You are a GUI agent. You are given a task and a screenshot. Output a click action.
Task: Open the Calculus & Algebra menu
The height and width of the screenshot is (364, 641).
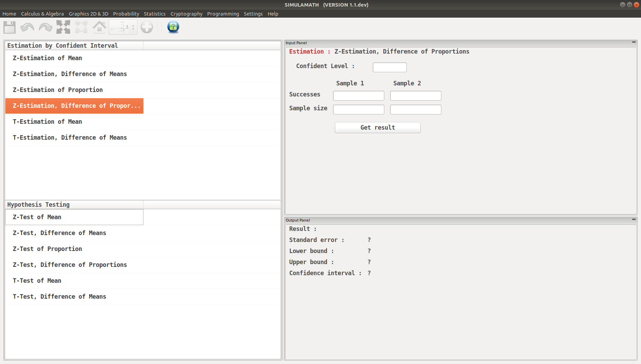43,14
